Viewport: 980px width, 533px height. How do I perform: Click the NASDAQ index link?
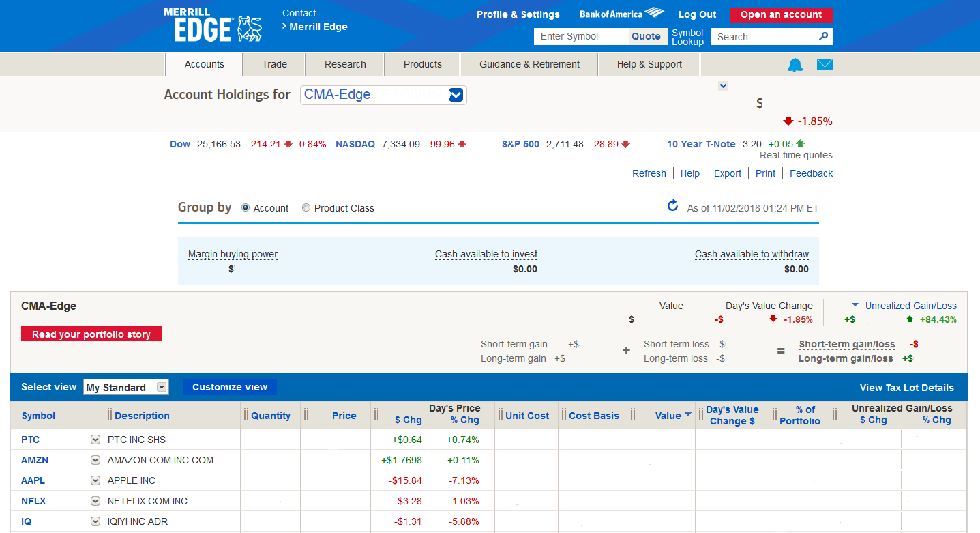(355, 144)
